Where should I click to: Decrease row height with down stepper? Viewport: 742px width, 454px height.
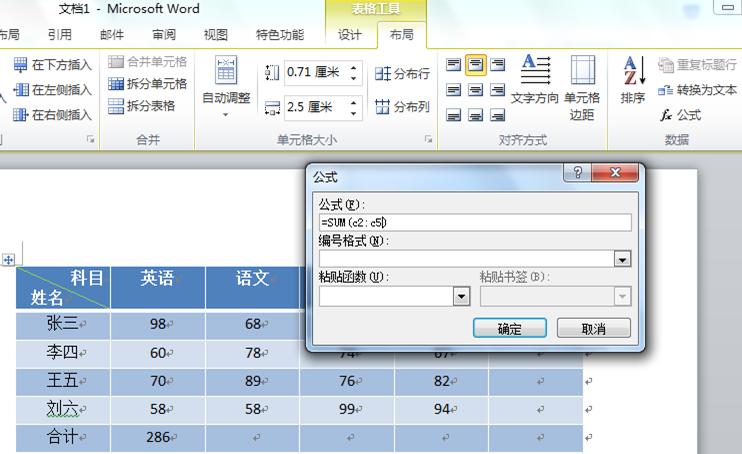tap(354, 78)
